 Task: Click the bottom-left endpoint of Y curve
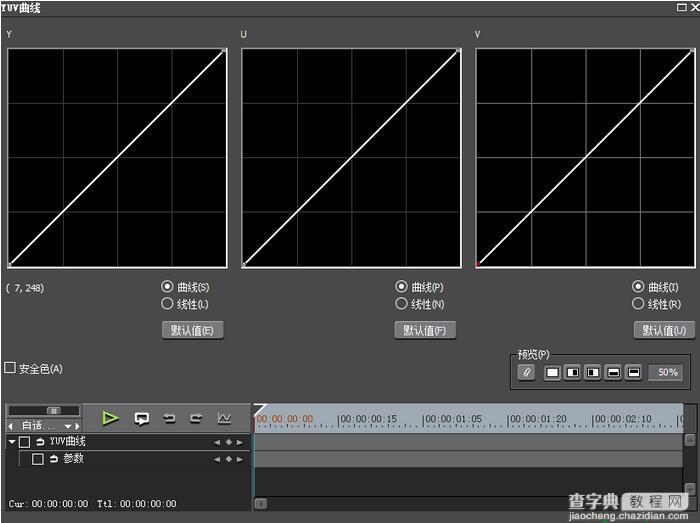point(9,265)
